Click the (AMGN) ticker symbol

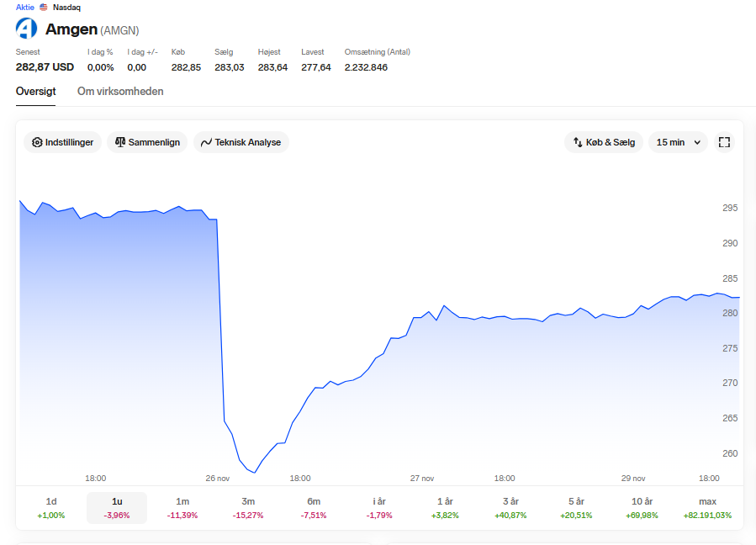tap(119, 30)
